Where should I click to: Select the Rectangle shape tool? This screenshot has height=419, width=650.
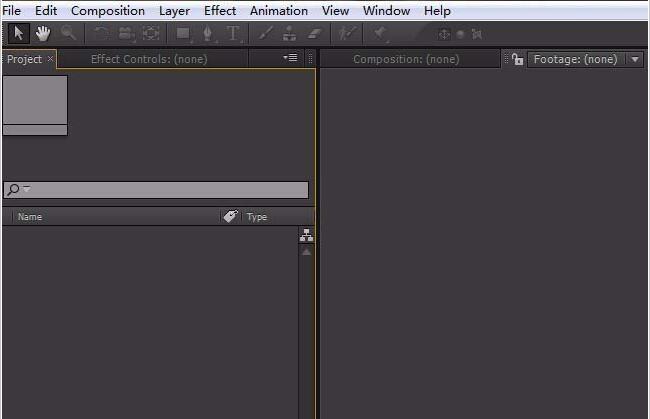(x=183, y=34)
